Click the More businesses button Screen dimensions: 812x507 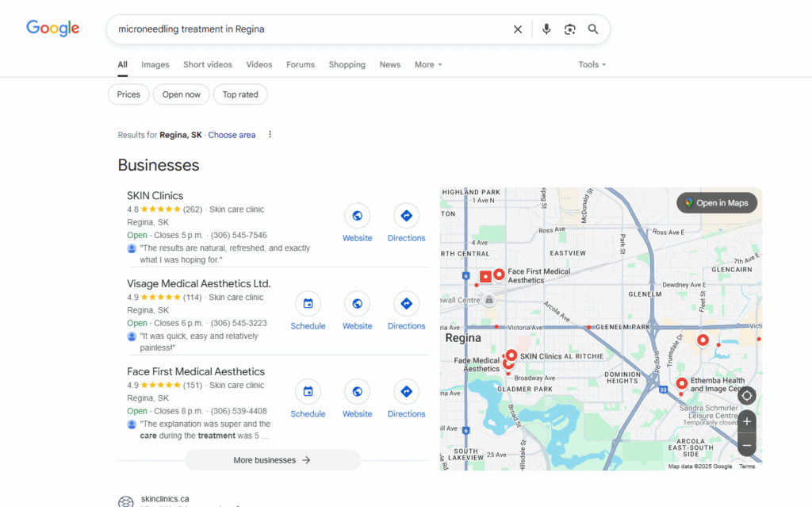tap(272, 460)
